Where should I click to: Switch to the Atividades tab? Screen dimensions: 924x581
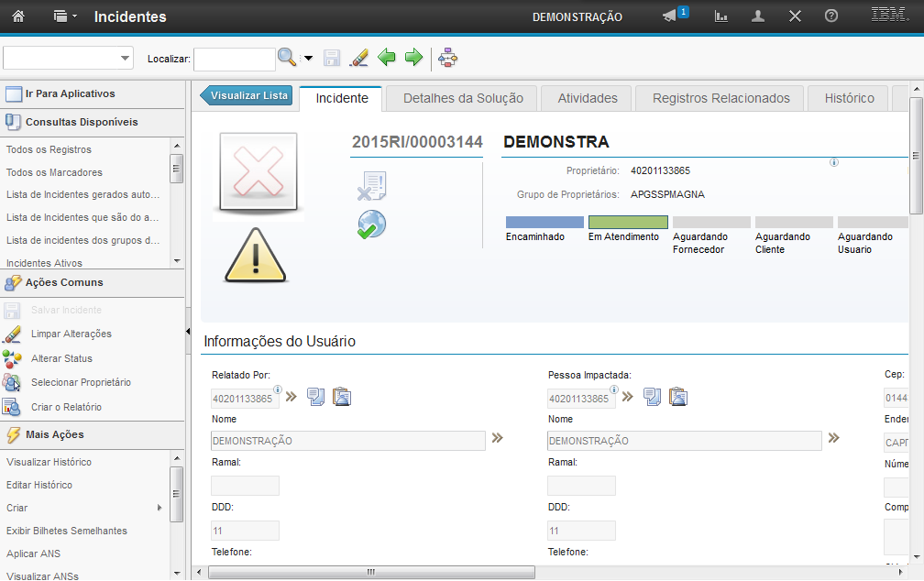tap(588, 98)
